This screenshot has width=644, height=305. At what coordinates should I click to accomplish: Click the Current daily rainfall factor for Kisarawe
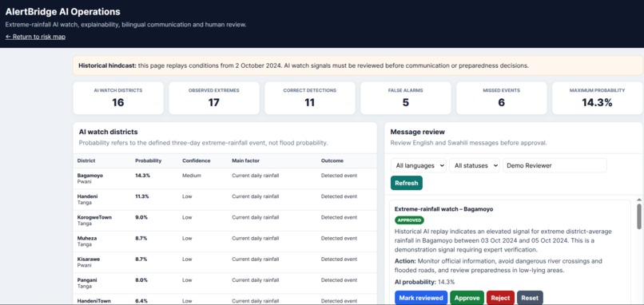click(x=256, y=259)
